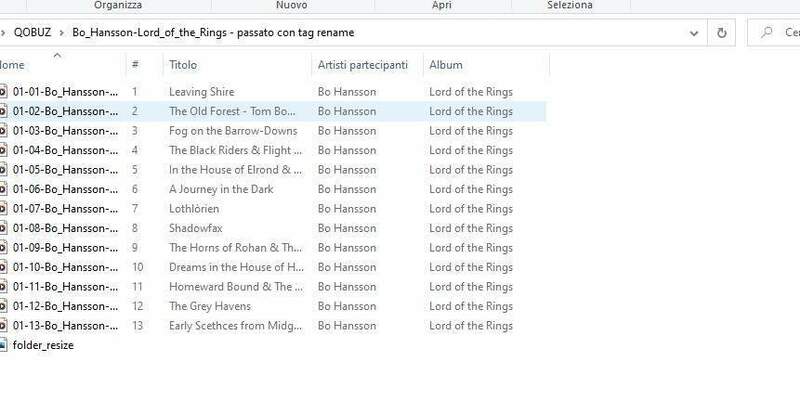Expand the chevron after QOBUZ breadcrumb
The width and height of the screenshot is (800, 413).
pyautogui.click(x=62, y=33)
